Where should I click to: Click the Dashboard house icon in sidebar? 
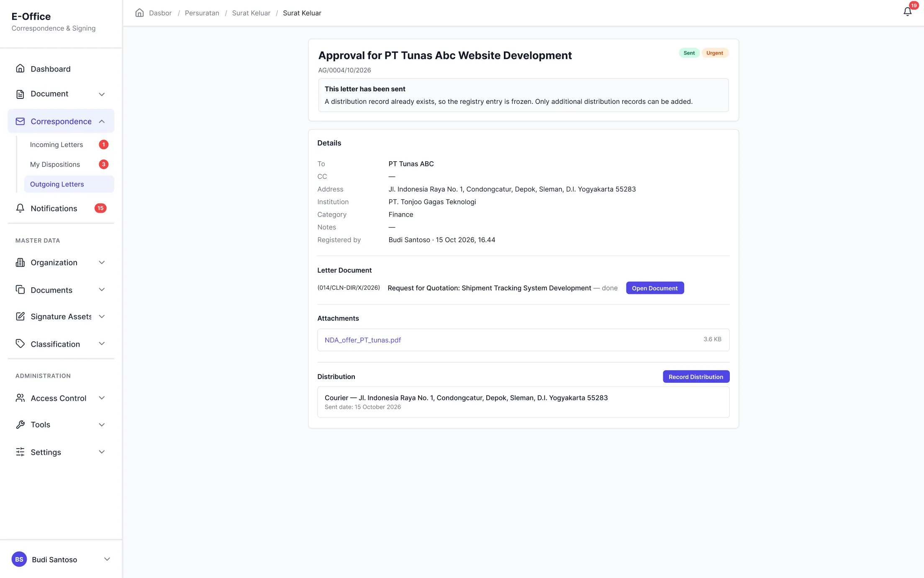[x=20, y=69]
